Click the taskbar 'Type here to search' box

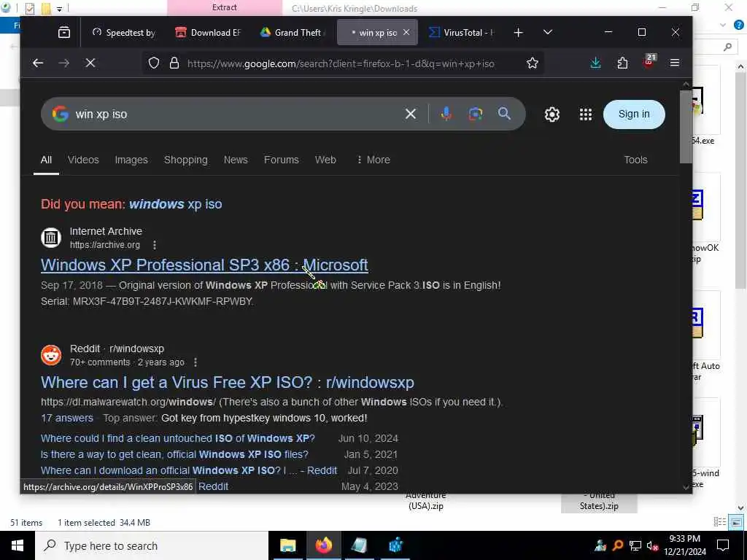152,545
